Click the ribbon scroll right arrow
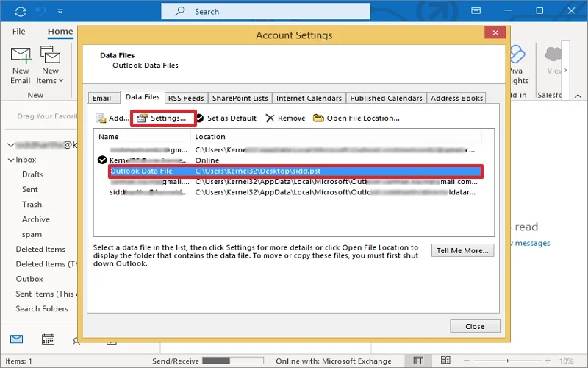 565,70
